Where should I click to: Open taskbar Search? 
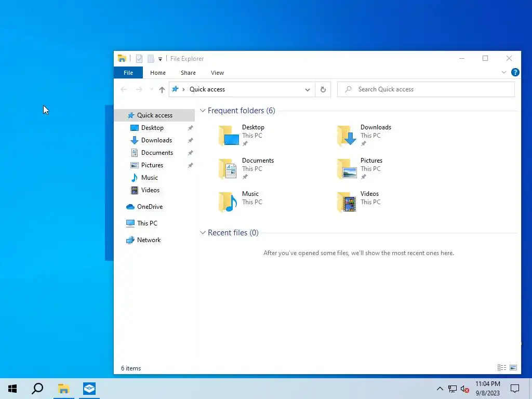coord(37,389)
